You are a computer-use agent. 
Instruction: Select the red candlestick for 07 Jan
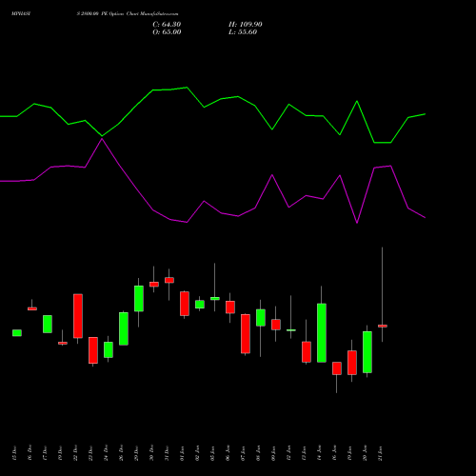click(246, 334)
